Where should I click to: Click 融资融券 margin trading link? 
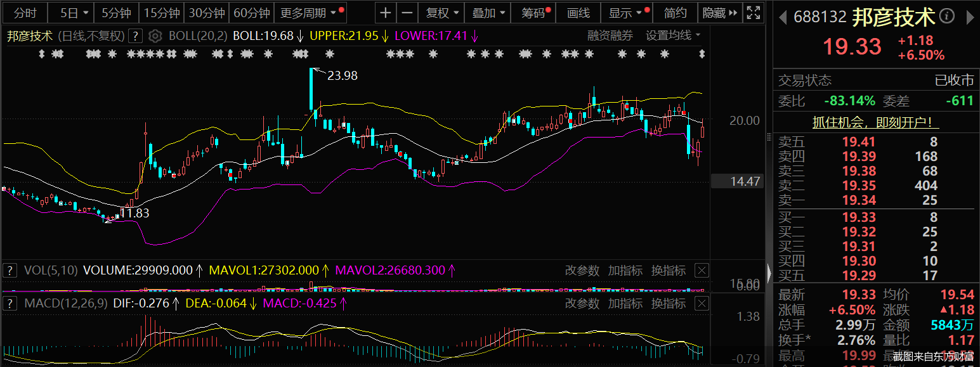click(610, 35)
